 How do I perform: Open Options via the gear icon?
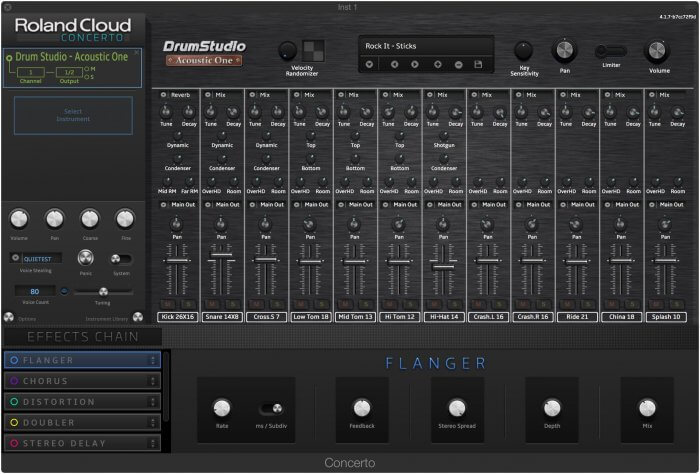[x=9, y=317]
